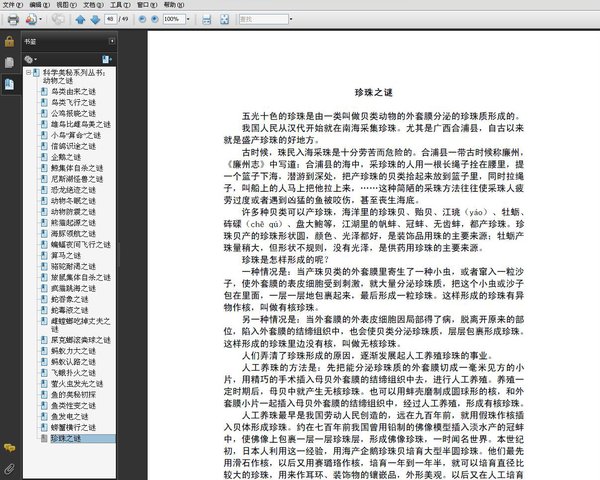600x480 pixels.
Task: Click the fit full page icon
Action: [x=225, y=19]
